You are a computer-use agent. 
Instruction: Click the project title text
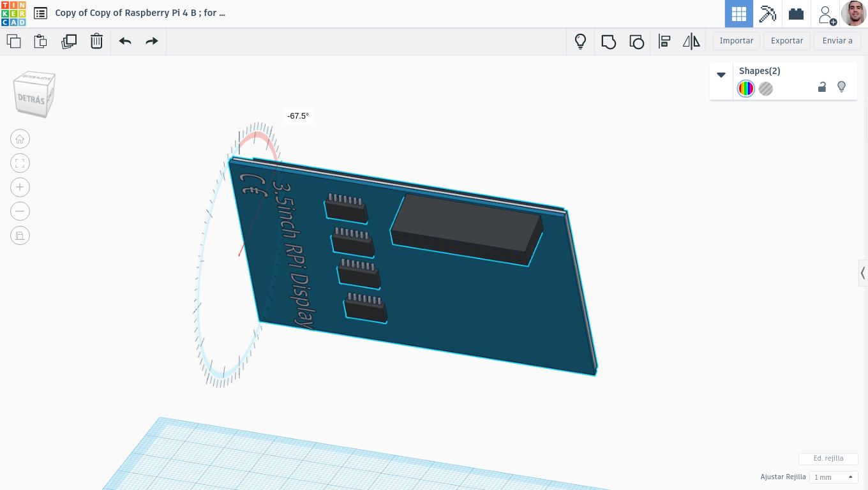140,13
